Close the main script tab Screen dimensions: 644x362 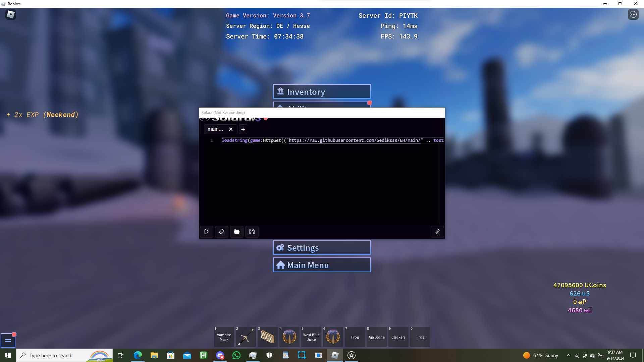coord(231,129)
